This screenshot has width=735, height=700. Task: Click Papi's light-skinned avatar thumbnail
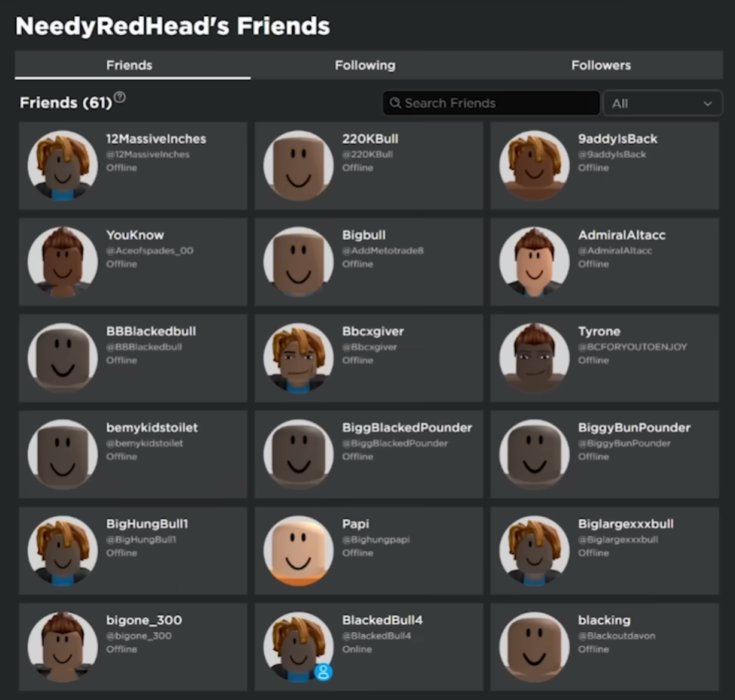pos(298,550)
